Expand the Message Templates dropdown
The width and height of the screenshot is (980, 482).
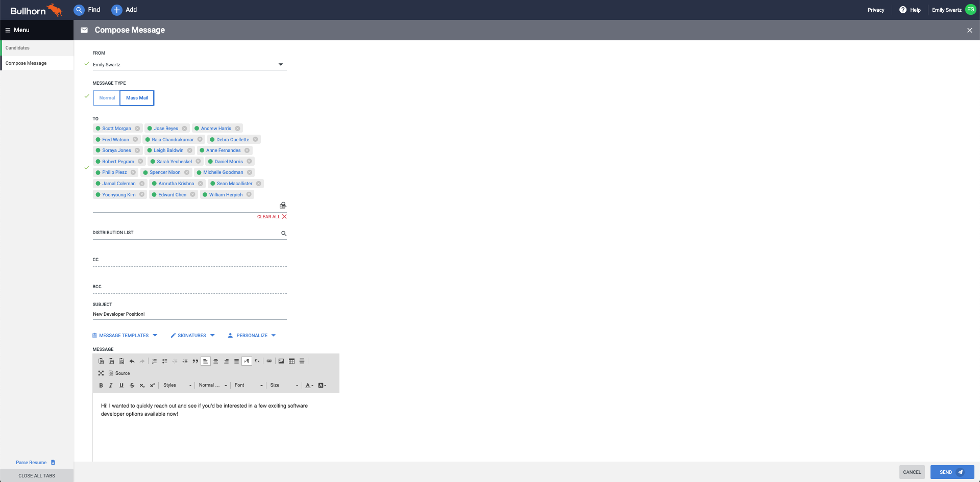tap(125, 336)
